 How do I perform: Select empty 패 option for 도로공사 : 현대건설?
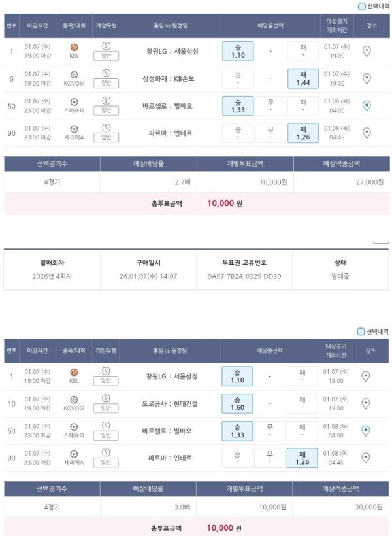coord(303,403)
